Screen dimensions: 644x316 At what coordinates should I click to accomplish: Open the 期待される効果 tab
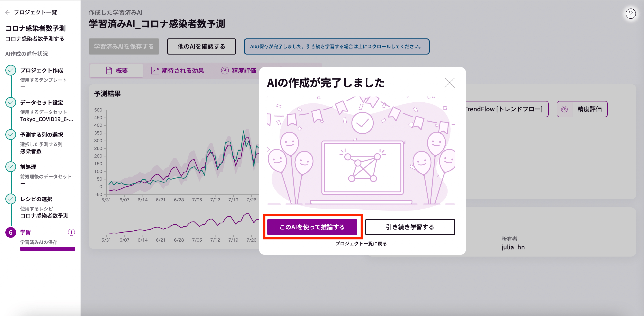point(178,71)
